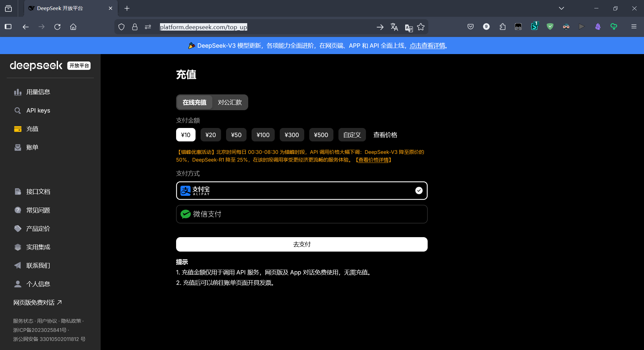Open the Firefox application menu
Screen dimensions: 644x350
pyautogui.click(x=634, y=27)
